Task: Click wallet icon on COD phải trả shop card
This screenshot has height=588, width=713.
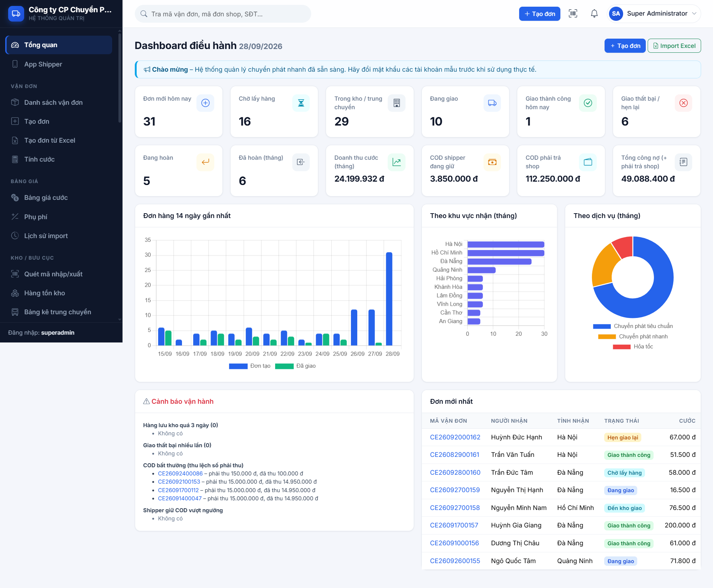Action: (588, 162)
